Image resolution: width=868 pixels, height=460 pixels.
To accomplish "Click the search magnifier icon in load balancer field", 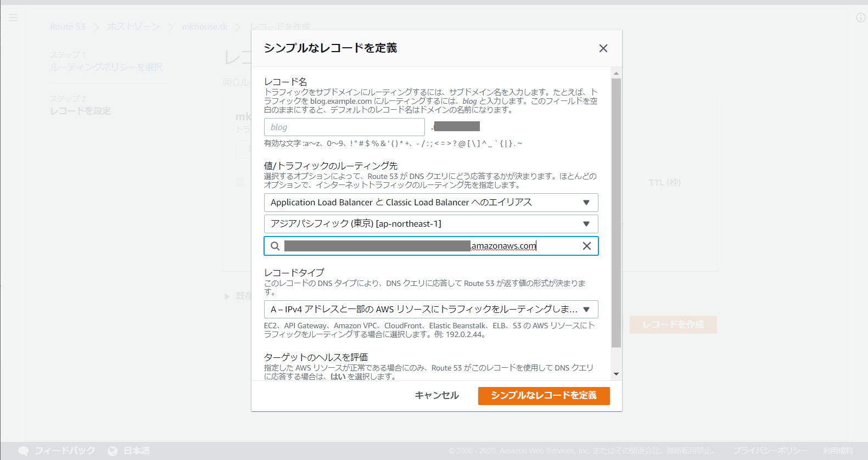I will (x=275, y=246).
